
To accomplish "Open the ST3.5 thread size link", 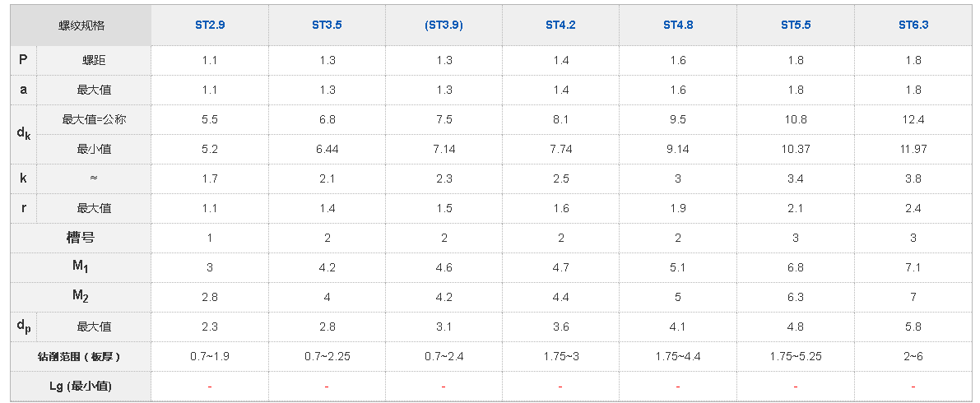I will (x=327, y=25).
